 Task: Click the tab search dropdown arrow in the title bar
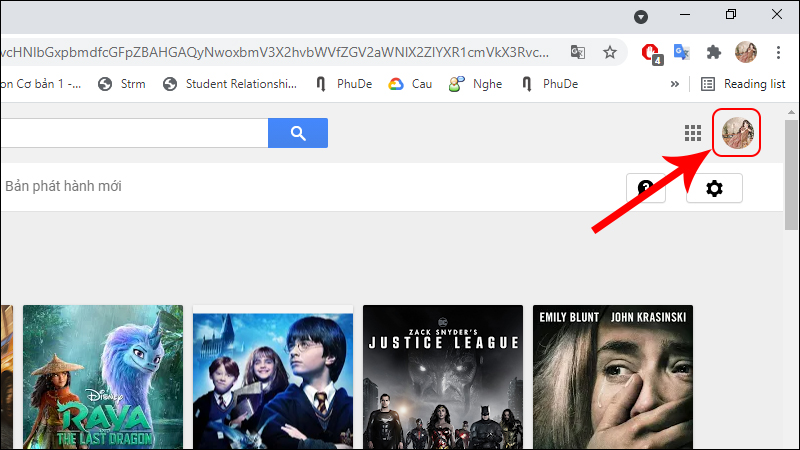pos(641,17)
